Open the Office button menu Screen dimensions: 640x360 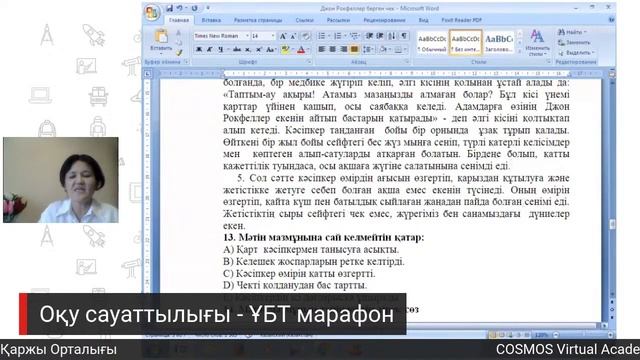[151, 12]
